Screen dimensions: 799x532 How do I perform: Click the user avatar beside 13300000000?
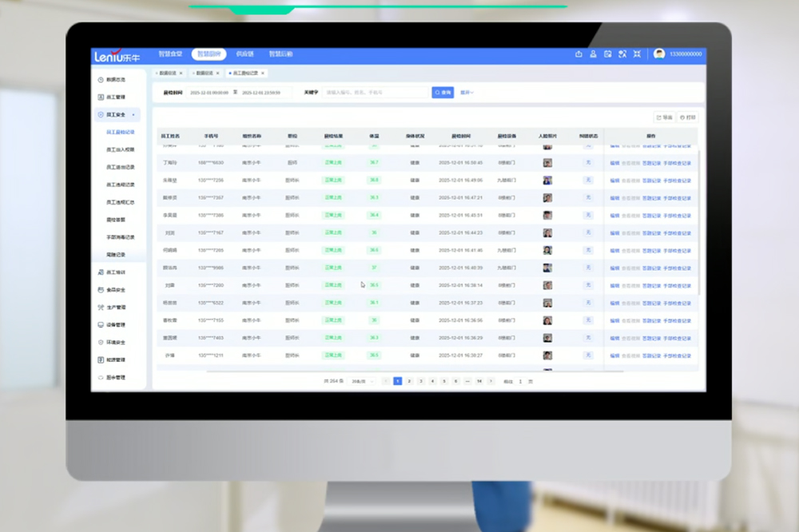[x=659, y=54]
